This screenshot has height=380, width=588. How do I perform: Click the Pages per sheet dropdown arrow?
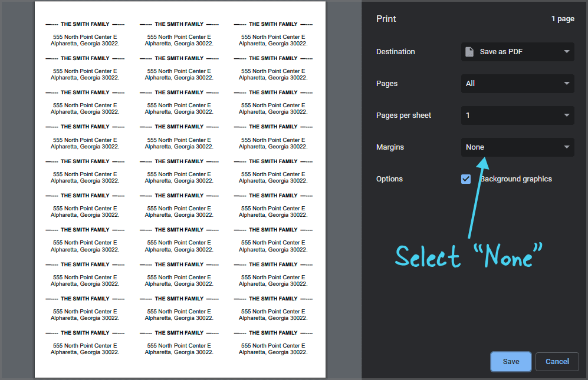[x=567, y=115]
